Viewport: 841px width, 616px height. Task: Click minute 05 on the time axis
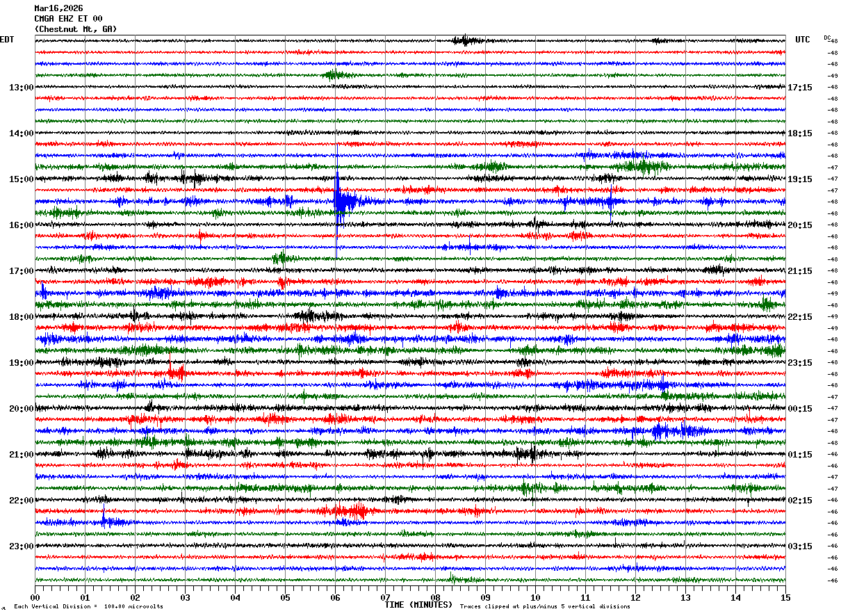[x=285, y=597]
